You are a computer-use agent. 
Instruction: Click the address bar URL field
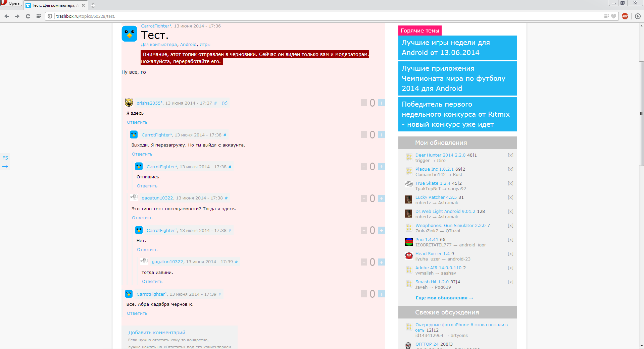click(329, 16)
